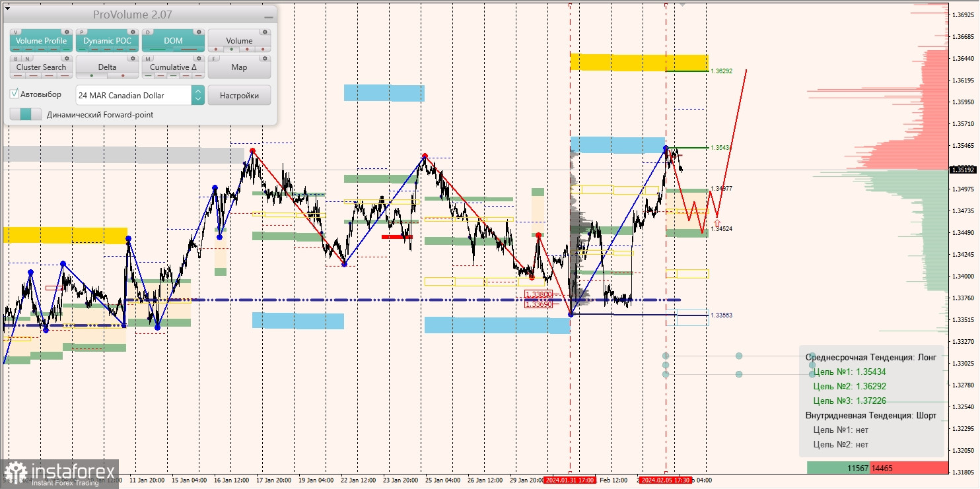Click the P hotkey badge on Dynamic POC

pos(82,32)
